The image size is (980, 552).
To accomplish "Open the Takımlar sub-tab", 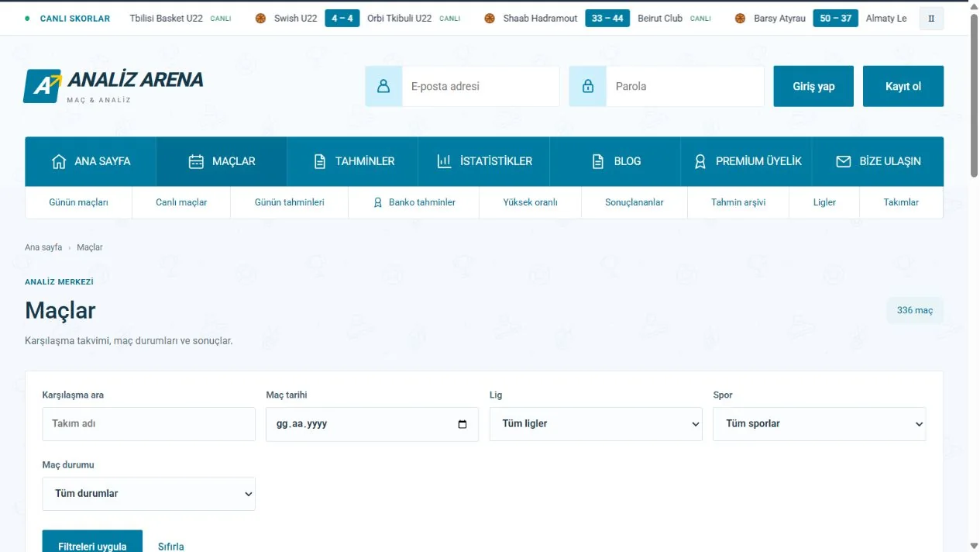I will click(901, 202).
